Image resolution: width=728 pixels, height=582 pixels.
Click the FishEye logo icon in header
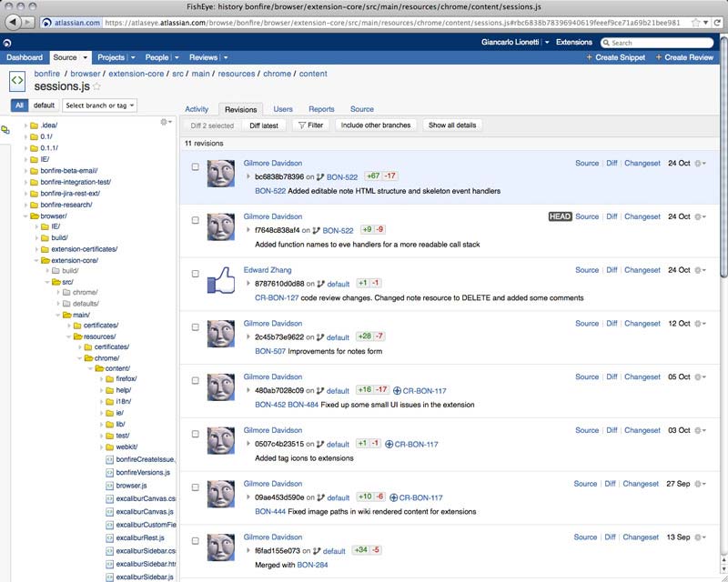[6, 43]
